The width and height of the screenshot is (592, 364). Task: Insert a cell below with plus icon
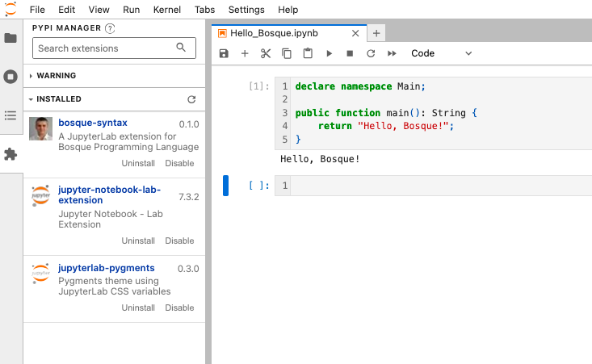(245, 53)
